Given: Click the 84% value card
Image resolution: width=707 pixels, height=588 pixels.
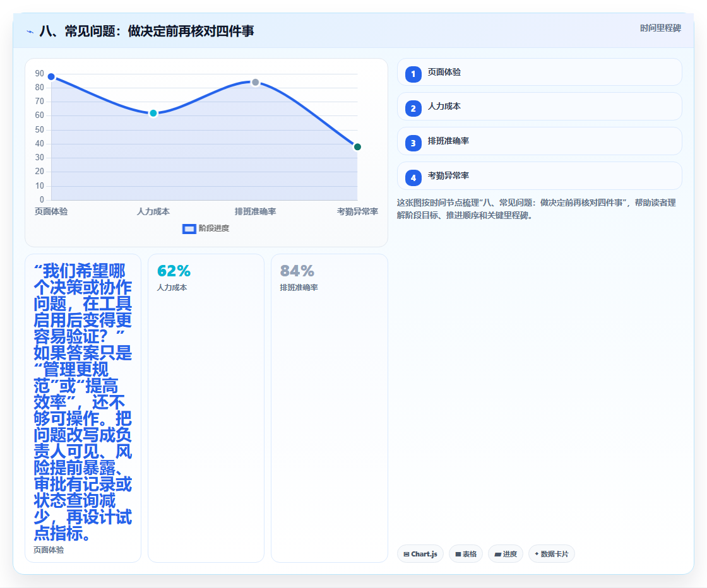Looking at the screenshot, I should (329, 408).
